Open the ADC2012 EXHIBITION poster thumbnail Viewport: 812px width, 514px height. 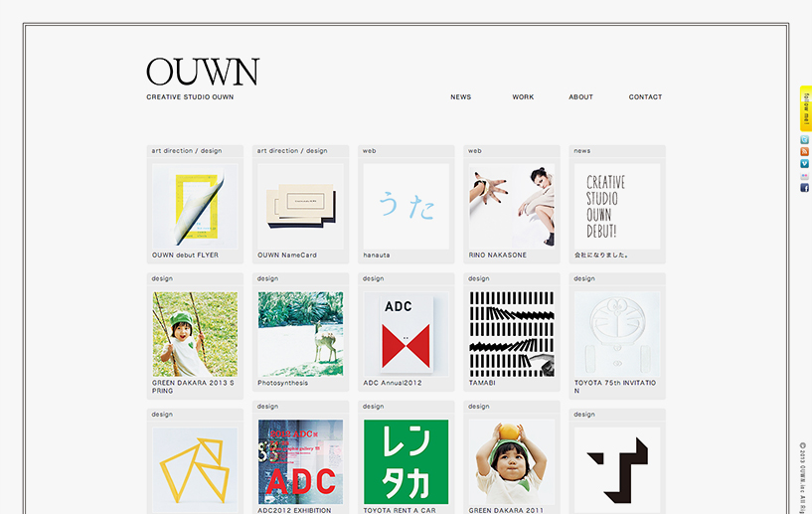tap(300, 462)
